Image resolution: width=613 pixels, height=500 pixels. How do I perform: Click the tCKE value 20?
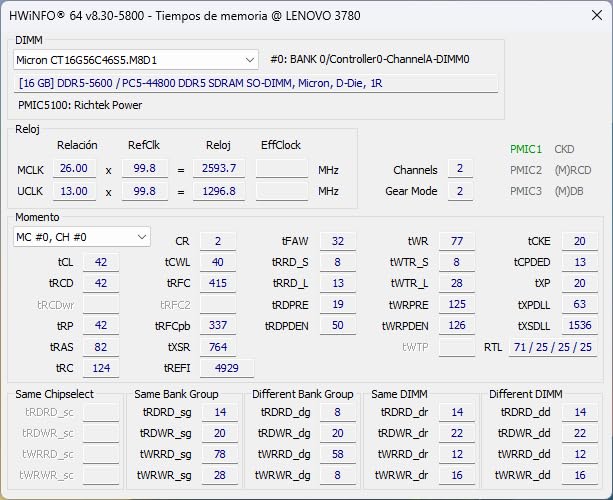tap(580, 241)
